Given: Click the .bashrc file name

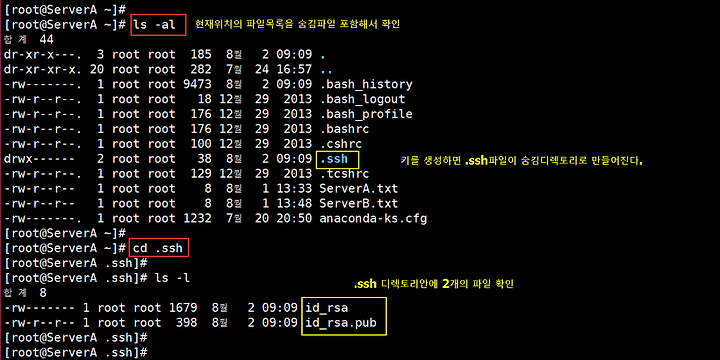Looking at the screenshot, I should [x=344, y=129].
